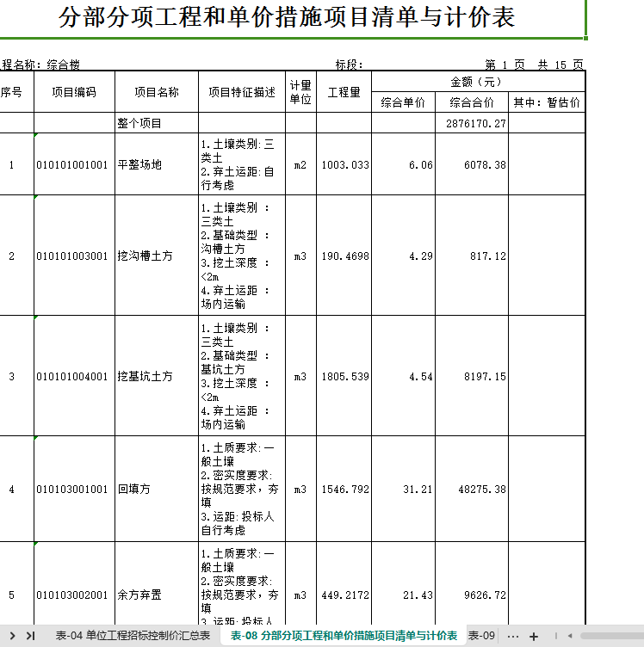
Task: Select description cell of 挖基坑土方 row
Action: click(x=242, y=376)
